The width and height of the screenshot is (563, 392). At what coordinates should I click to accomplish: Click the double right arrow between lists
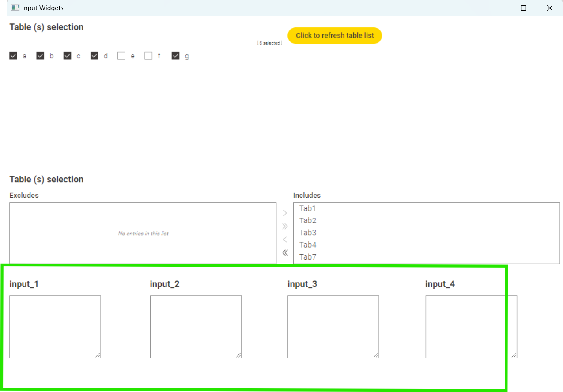tap(285, 226)
